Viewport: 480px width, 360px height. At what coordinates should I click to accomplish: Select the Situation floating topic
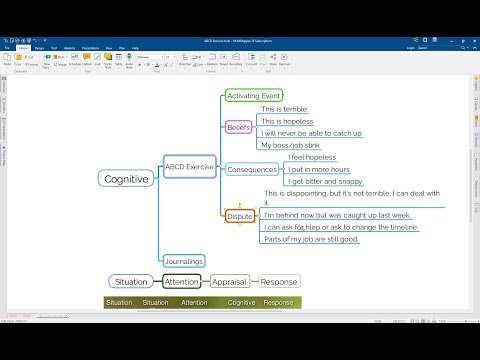click(x=131, y=282)
